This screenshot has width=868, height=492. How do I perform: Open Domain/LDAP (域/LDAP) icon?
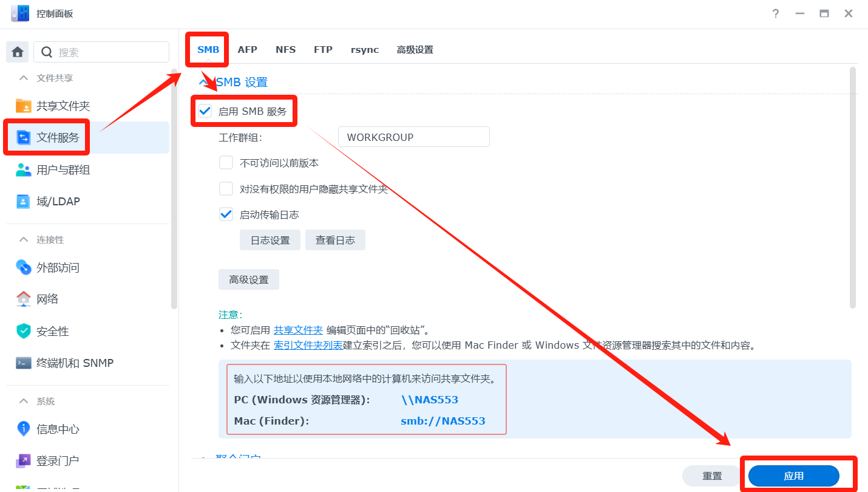(24, 201)
